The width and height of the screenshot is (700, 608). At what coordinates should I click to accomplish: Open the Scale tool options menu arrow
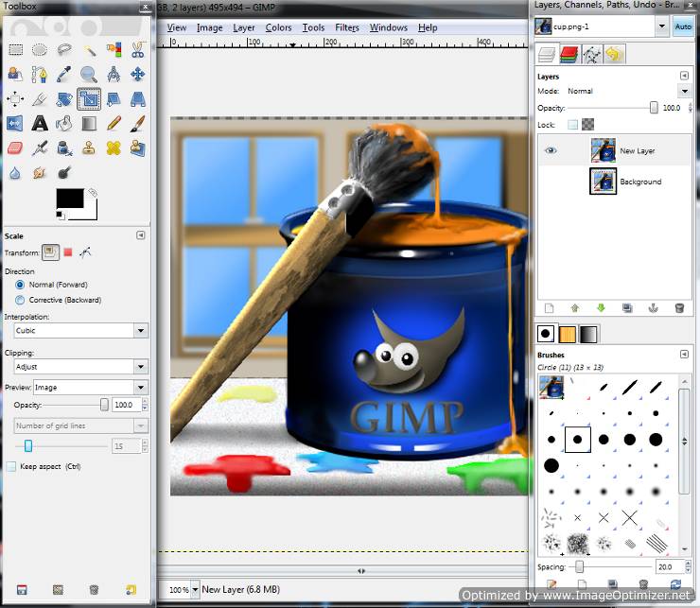tap(140, 235)
